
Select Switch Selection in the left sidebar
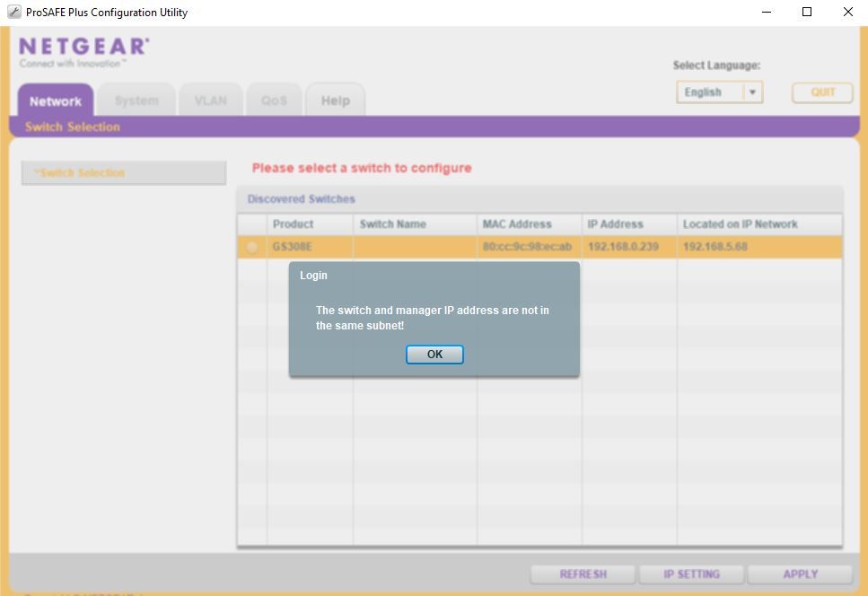pos(123,172)
